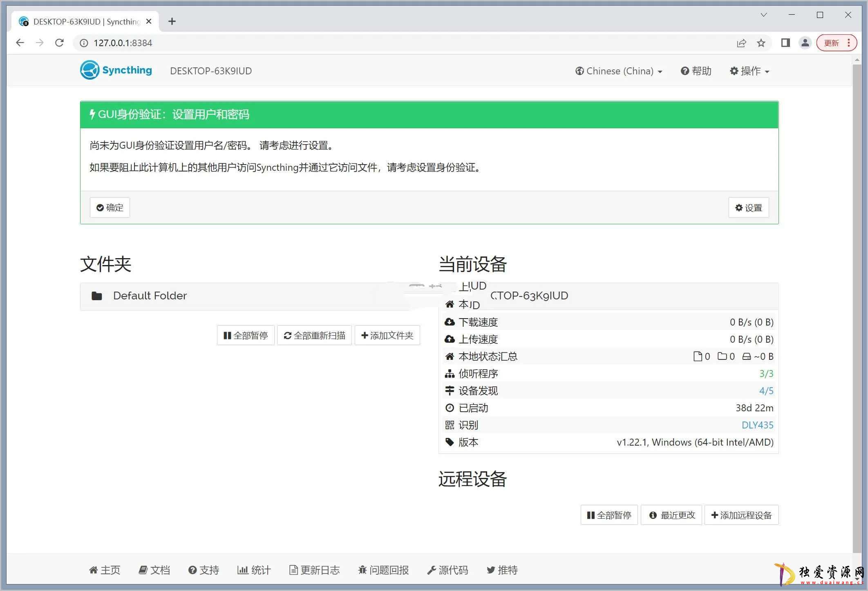Image resolution: width=868 pixels, height=591 pixels.
Task: Click the share page icon
Action: [741, 43]
